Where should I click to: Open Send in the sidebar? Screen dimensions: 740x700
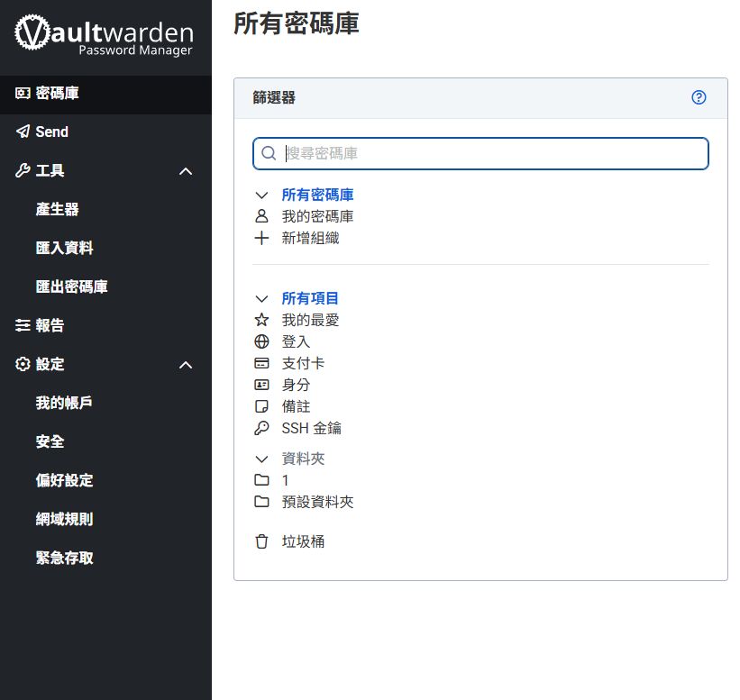(52, 132)
